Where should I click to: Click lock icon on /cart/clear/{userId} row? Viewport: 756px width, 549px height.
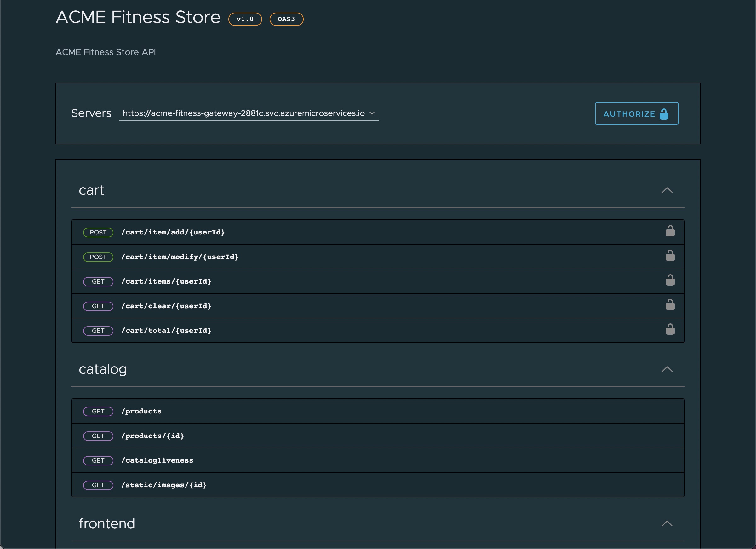[x=670, y=304]
